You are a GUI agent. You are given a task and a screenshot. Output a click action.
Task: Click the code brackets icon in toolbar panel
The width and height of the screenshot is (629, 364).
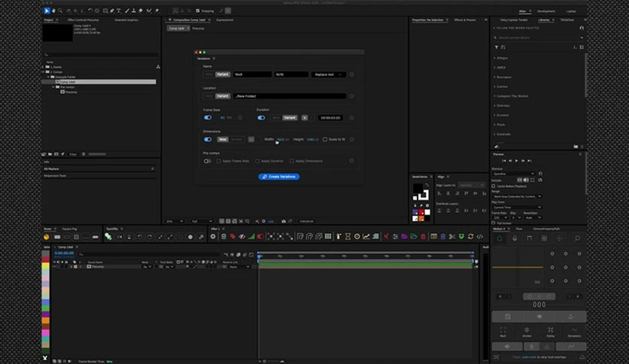480,236
